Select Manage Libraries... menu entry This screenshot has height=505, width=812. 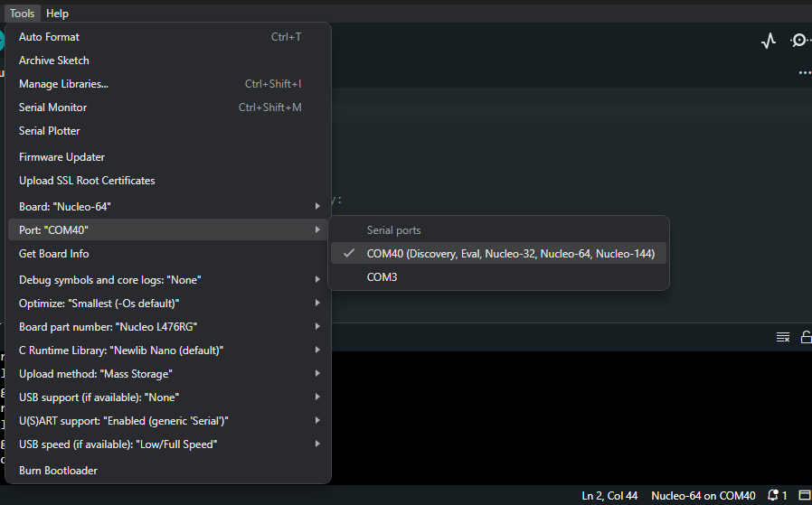click(63, 84)
